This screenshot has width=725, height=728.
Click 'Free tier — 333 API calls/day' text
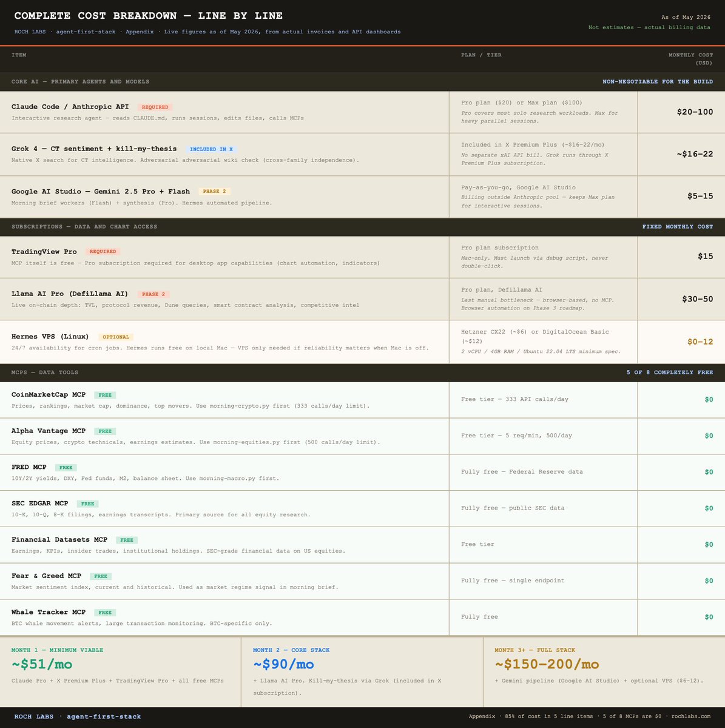514,399
